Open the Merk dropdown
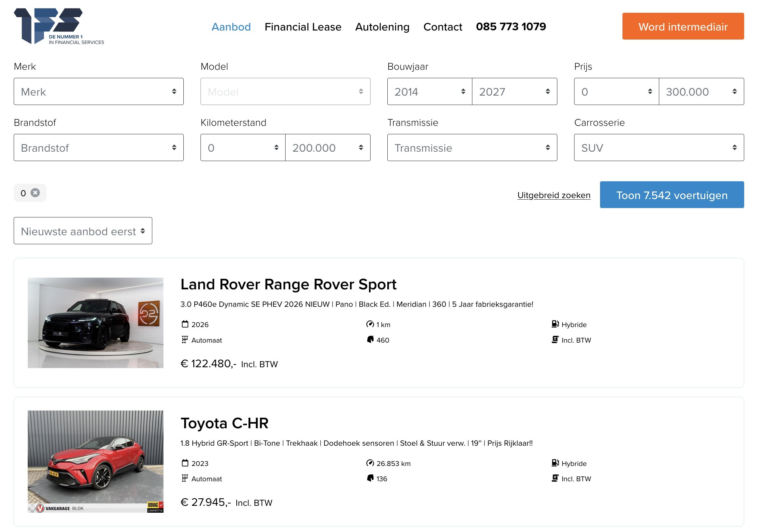Screen dimensions: 761x532 point(98,92)
